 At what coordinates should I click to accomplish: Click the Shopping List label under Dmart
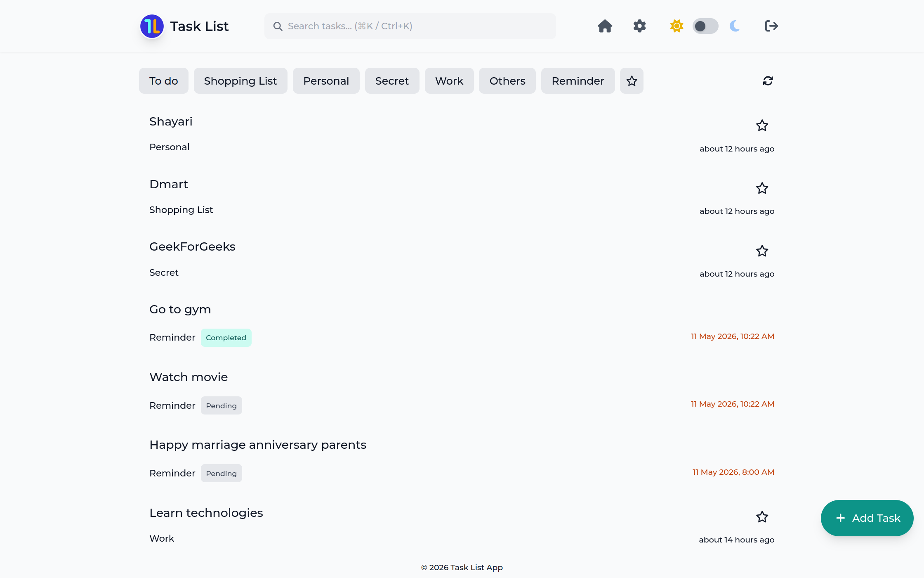tap(181, 210)
